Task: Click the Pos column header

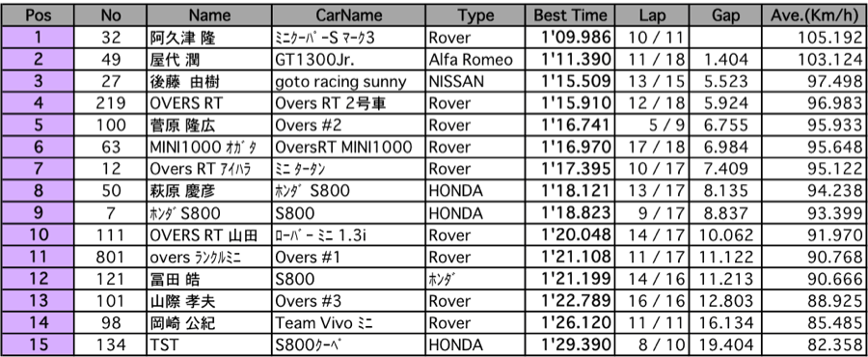Action: click(x=39, y=14)
